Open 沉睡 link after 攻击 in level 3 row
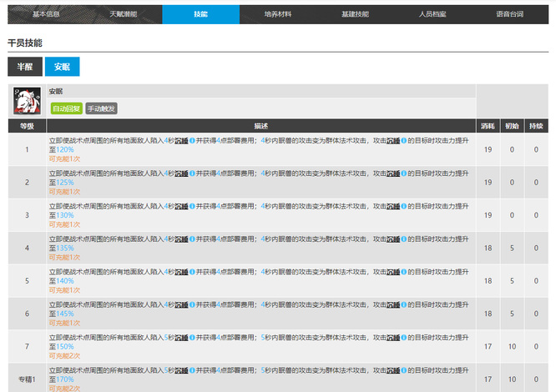 tap(393, 206)
